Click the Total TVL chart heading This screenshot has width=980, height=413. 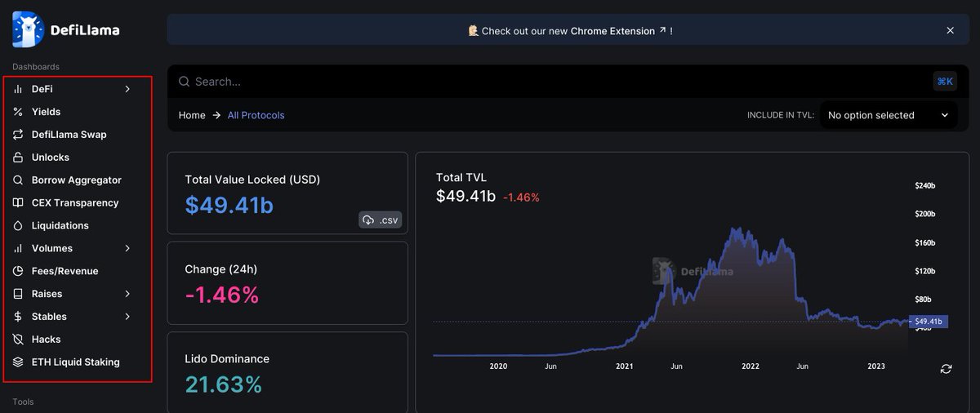[461, 177]
